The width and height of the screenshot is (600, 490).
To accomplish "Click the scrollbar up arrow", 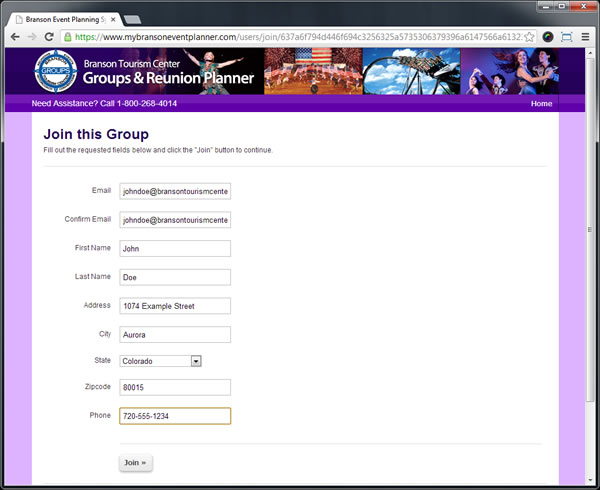I will [590, 52].
